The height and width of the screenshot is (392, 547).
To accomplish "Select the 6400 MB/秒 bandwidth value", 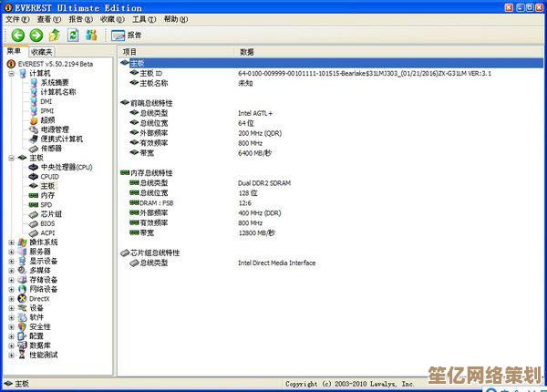I will pyautogui.click(x=255, y=153).
